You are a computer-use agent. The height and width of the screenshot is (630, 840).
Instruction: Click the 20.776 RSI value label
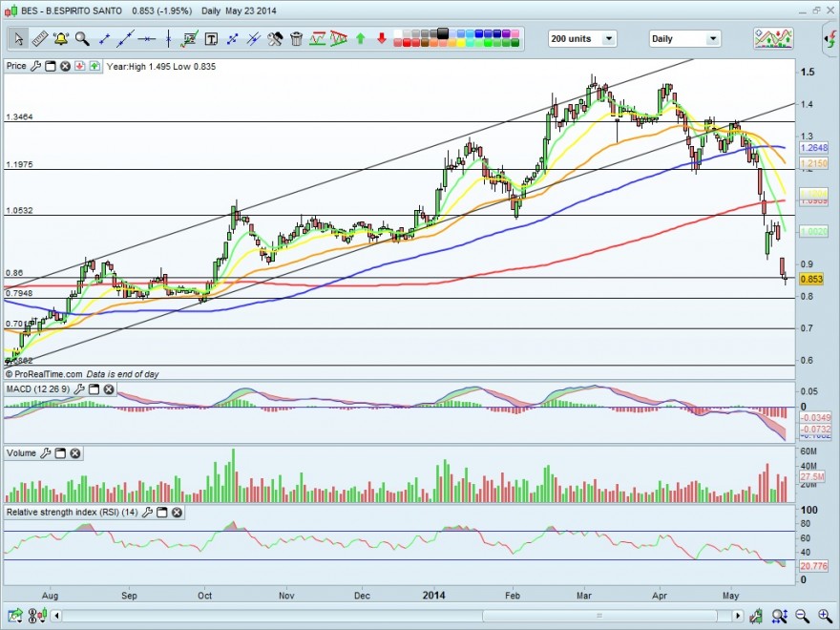pyautogui.click(x=813, y=566)
